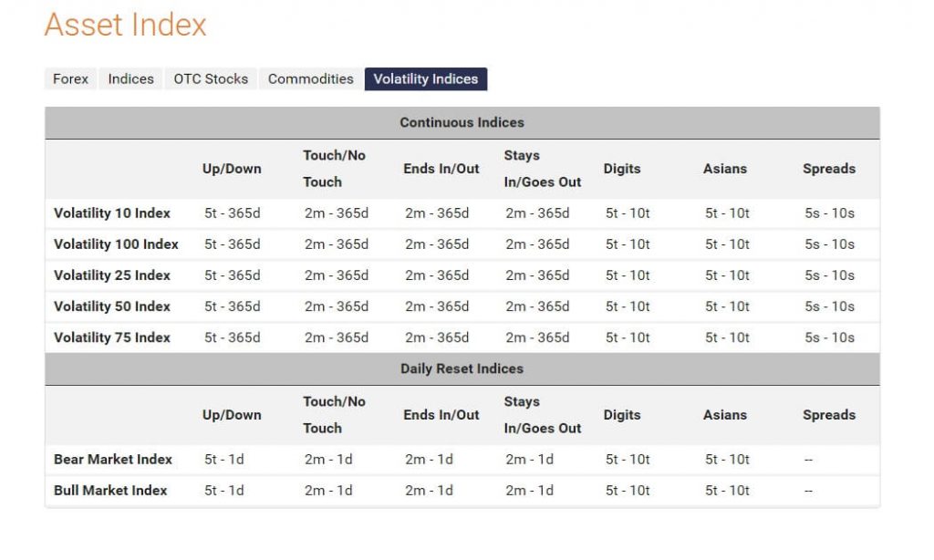Open the Forex tab

70,79
